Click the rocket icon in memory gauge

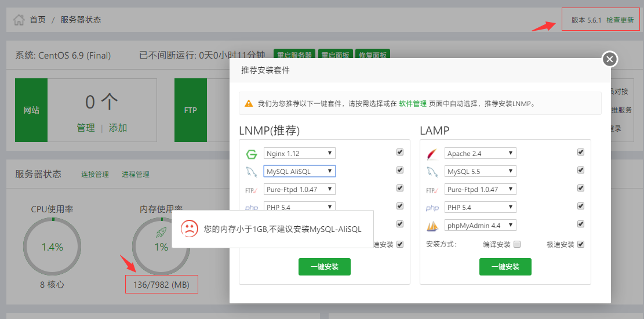click(161, 233)
